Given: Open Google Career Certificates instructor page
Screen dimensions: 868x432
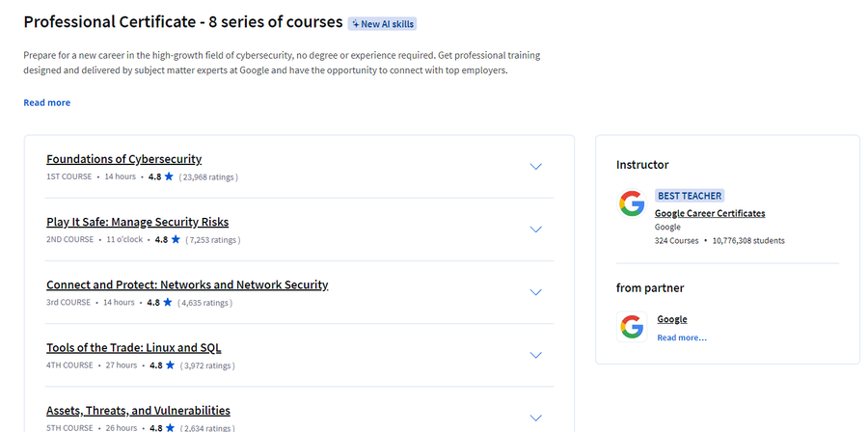Looking at the screenshot, I should 710,213.
